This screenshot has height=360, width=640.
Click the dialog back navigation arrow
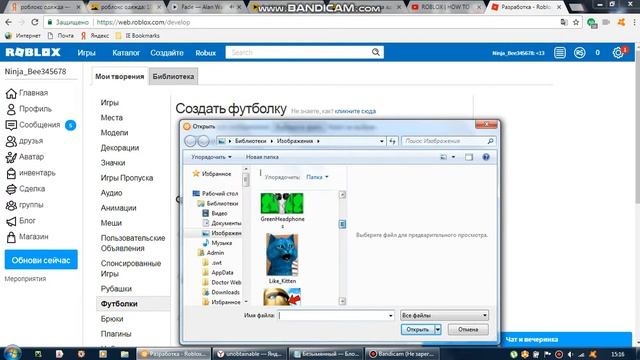pyautogui.click(x=190, y=141)
